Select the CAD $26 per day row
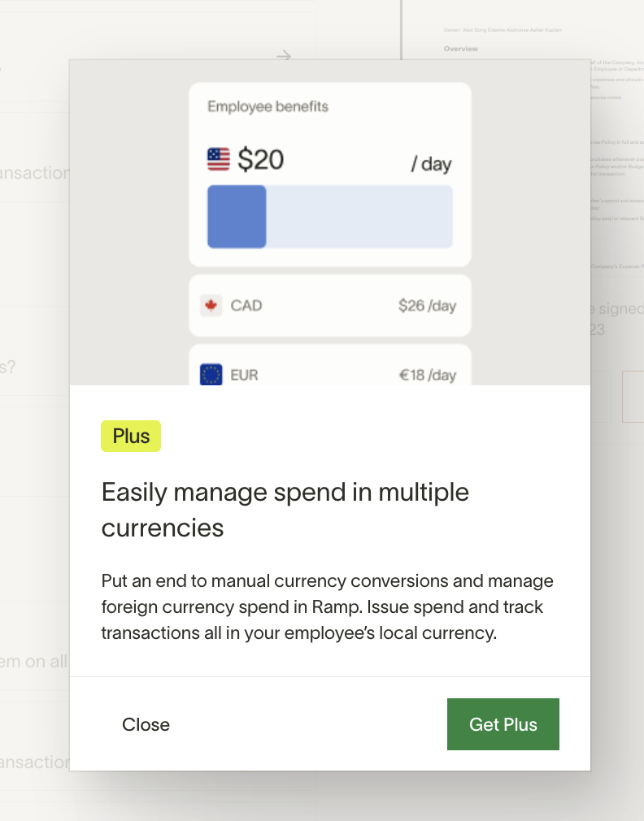 (329, 305)
